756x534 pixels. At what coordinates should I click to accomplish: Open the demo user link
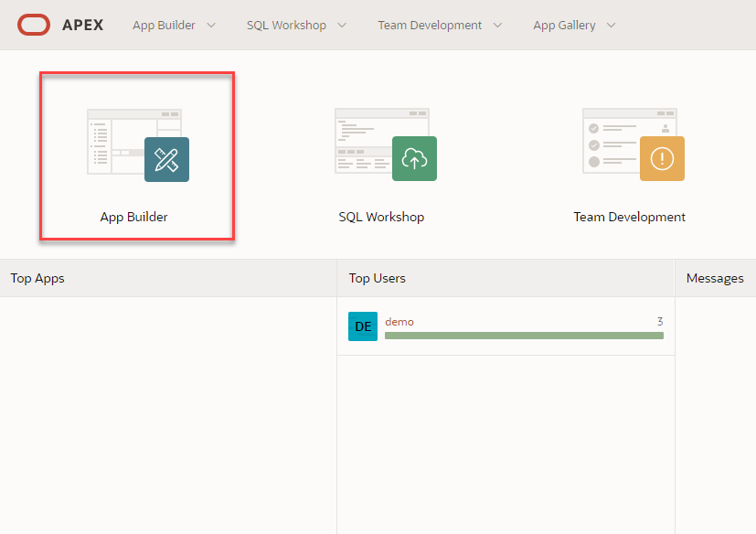point(399,322)
